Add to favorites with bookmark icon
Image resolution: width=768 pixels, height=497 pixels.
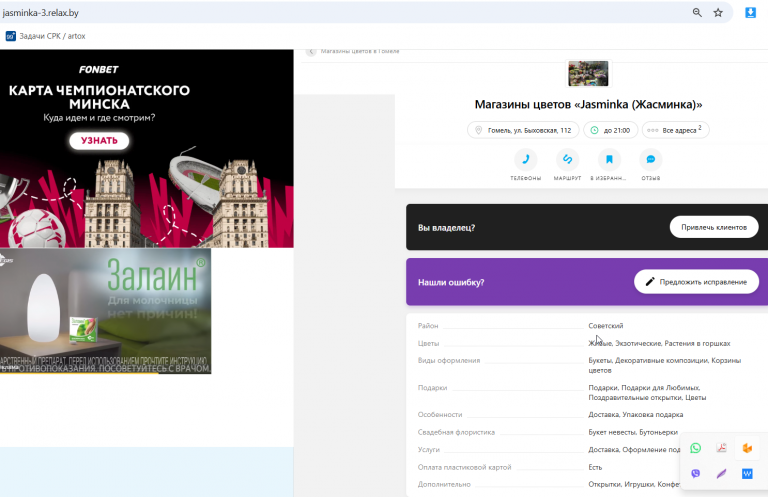[609, 160]
